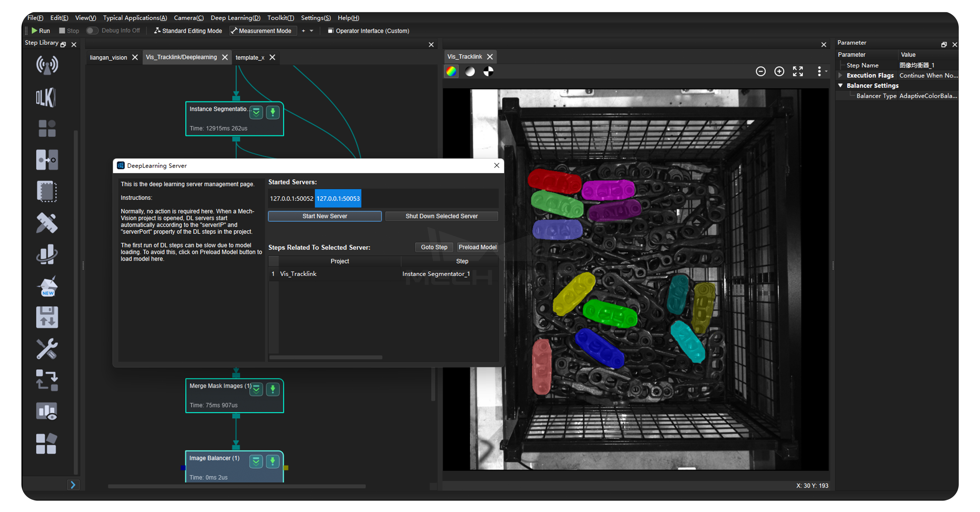Expand the Execution Flags parameter group
Image resolution: width=980 pixels, height=512 pixels.
click(840, 76)
